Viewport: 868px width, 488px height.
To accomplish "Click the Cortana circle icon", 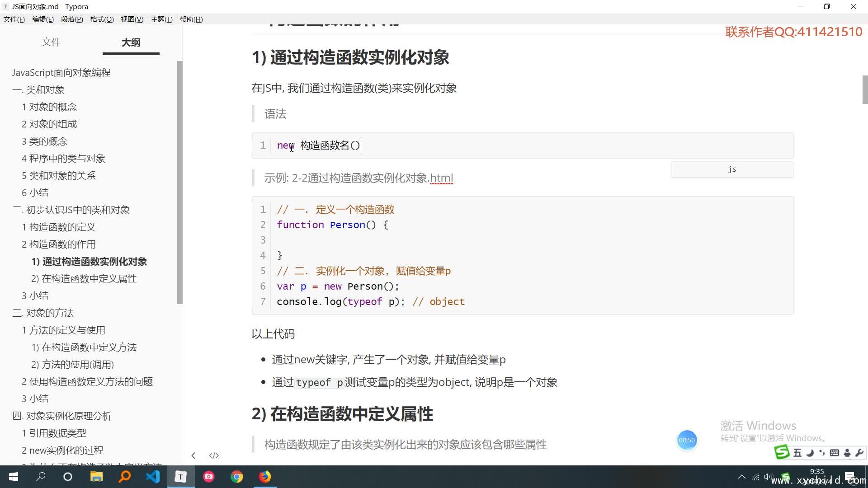I will [x=68, y=477].
